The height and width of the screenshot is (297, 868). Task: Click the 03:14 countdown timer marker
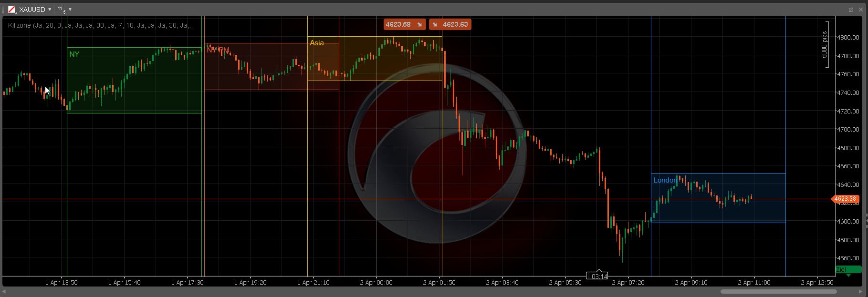click(x=597, y=276)
